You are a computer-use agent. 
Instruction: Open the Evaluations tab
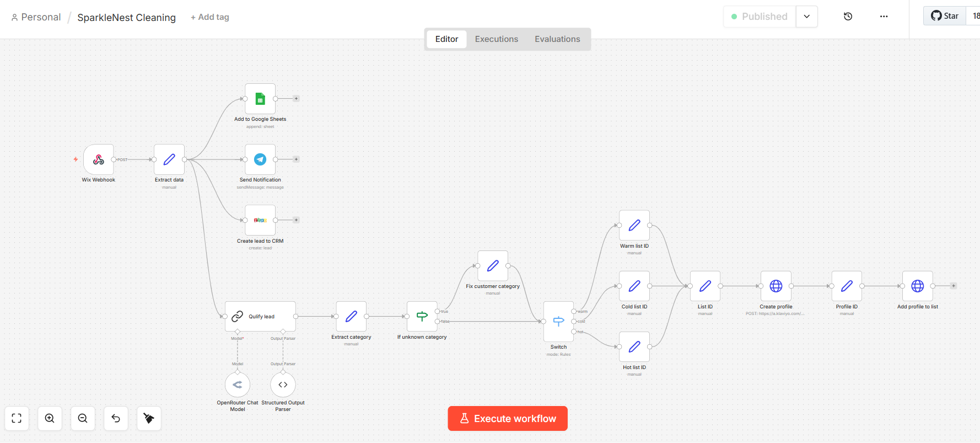click(x=557, y=39)
